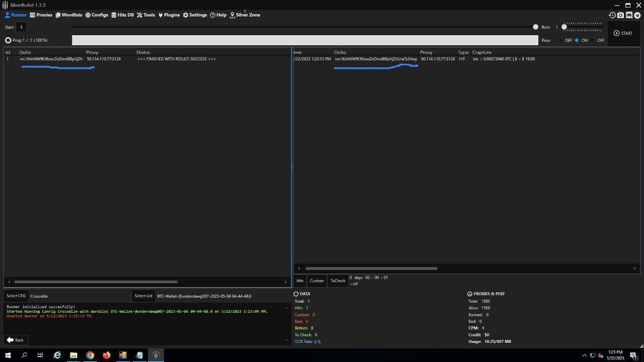
Task: Expand the system tray hidden icons arrow
Action: [x=584, y=355]
